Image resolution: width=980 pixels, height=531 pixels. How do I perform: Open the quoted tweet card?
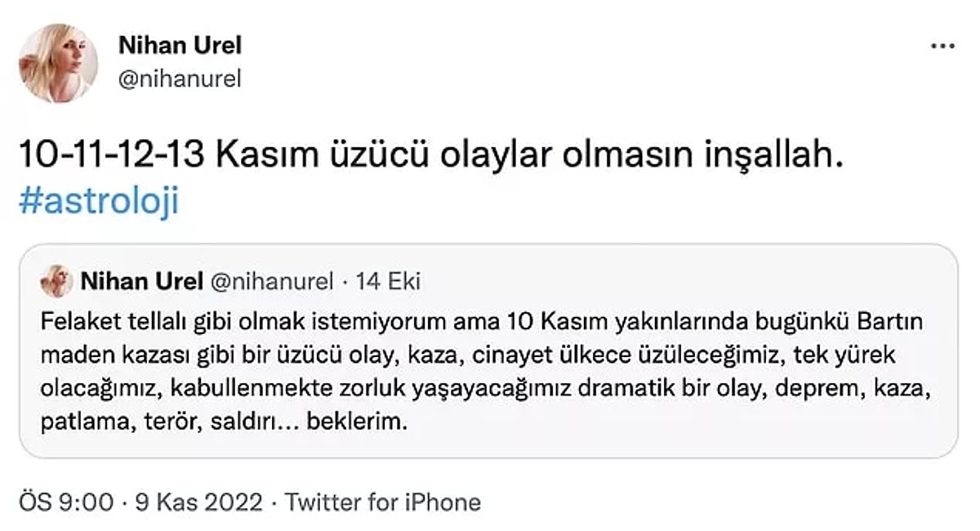[490, 351]
